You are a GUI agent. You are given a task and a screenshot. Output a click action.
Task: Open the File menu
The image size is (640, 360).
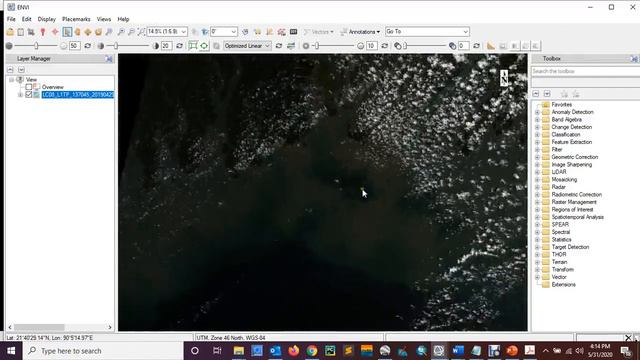click(x=11, y=19)
